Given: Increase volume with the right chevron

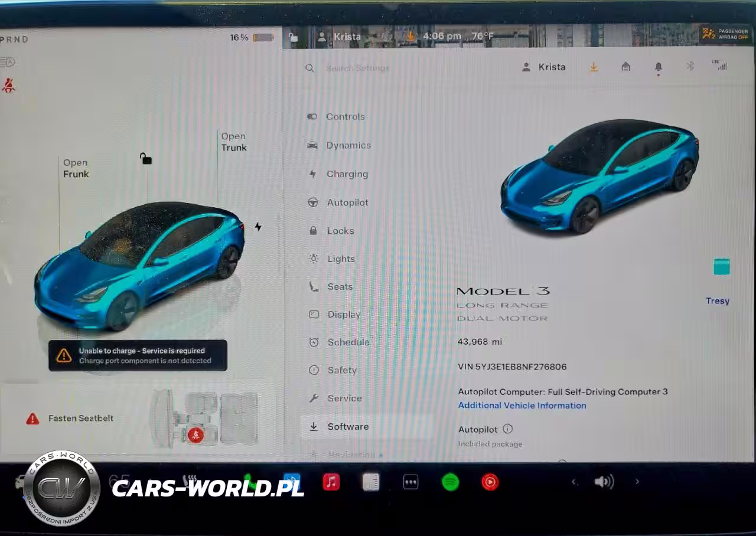Looking at the screenshot, I should coord(637,482).
